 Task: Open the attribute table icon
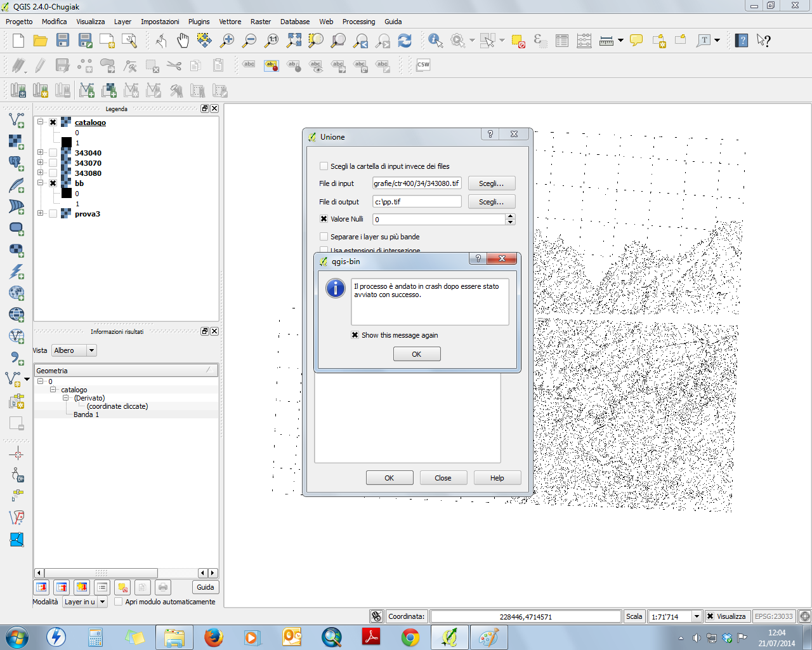click(x=562, y=41)
